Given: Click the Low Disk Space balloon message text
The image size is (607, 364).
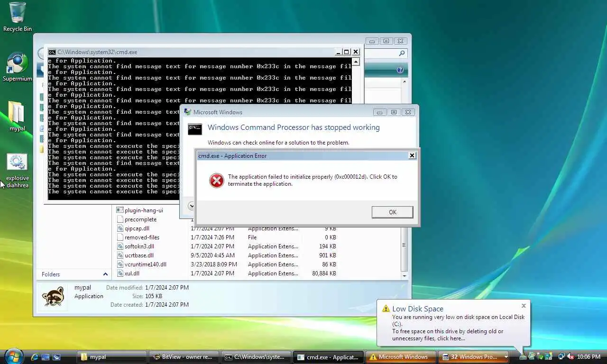Looking at the screenshot, I should [x=459, y=328].
